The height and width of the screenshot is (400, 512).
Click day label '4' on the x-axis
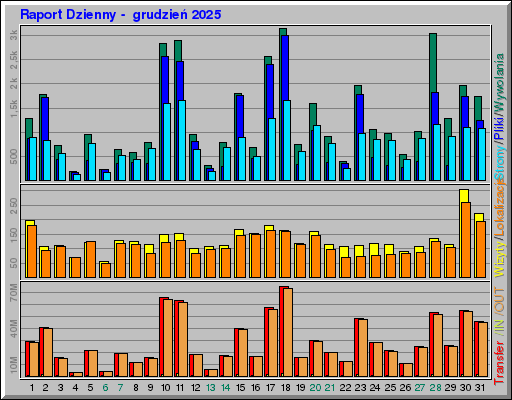coord(75,388)
